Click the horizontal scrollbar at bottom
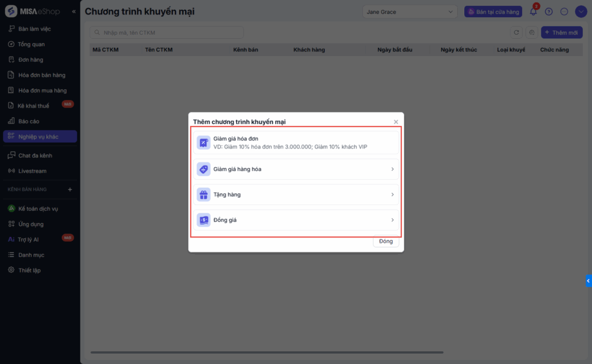Screen dimensions: 592x364 coord(267,352)
